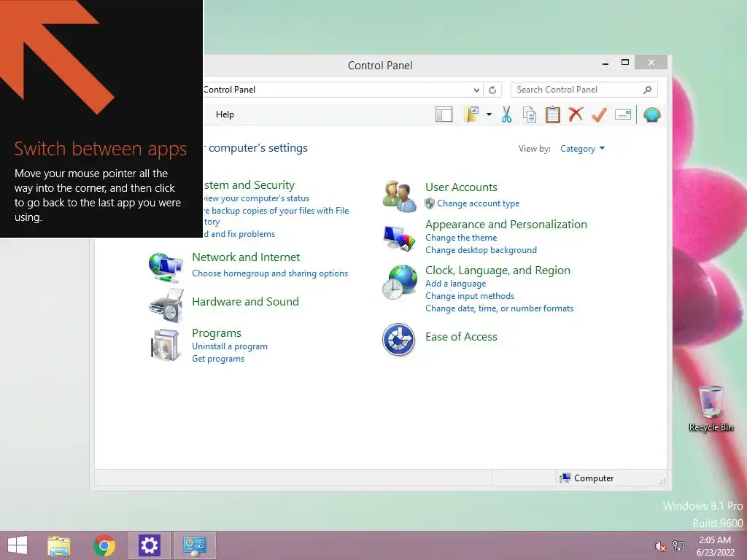Open the Help menu
Screen dimensions: 747x560
(225, 114)
